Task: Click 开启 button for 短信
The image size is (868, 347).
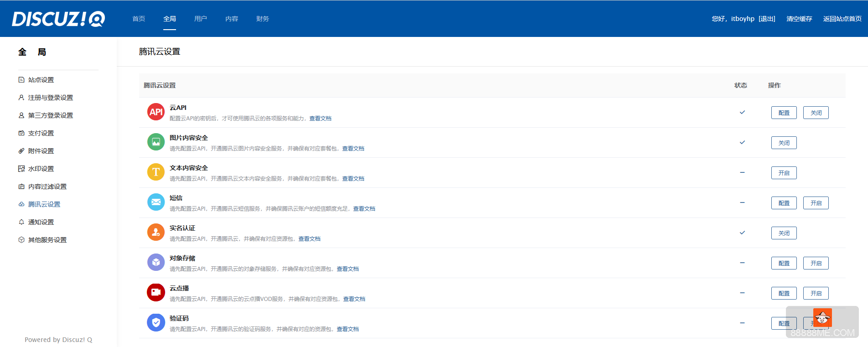Action: tap(816, 203)
